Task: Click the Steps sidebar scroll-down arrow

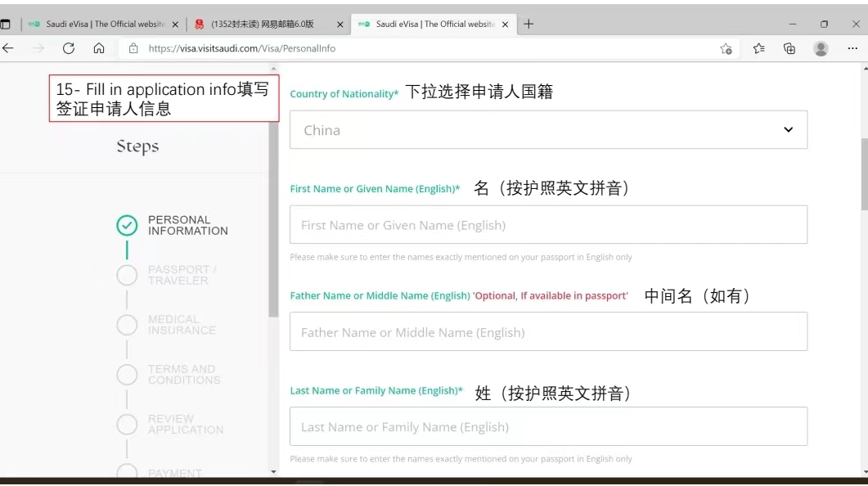Action: (x=273, y=472)
